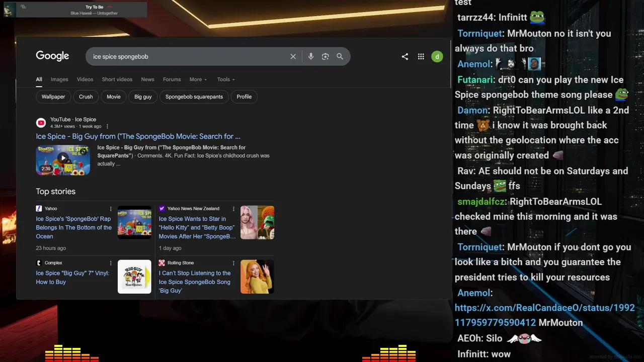
Task: Click the 'smajdalfcz' chat username
Action: click(x=480, y=202)
